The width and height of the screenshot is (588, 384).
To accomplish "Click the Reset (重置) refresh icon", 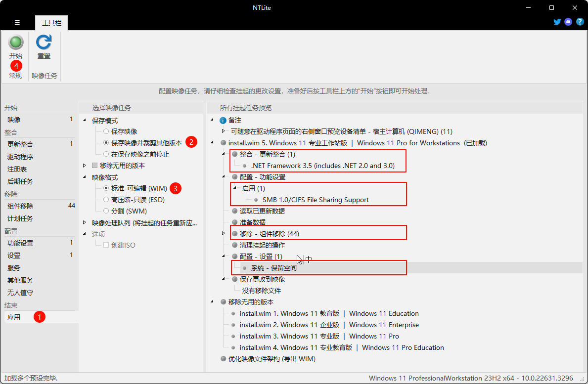I will point(44,42).
